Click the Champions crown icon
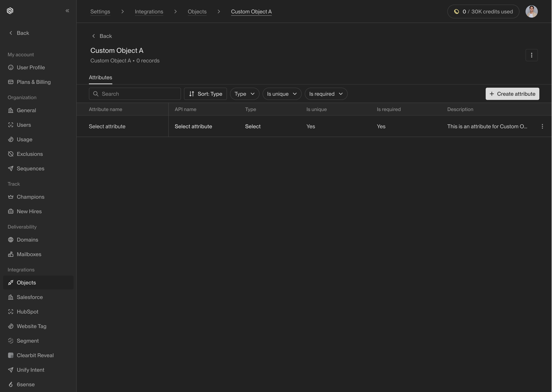This screenshot has width=552, height=392. [11, 197]
